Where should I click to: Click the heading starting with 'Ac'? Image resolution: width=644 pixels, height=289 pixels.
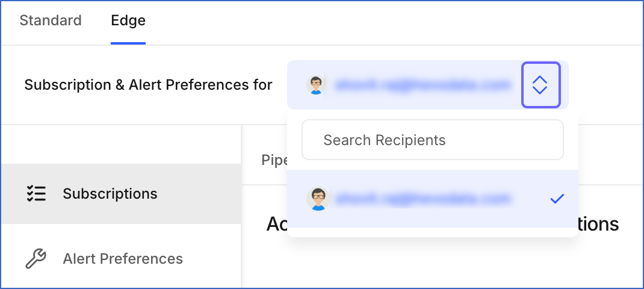click(x=277, y=225)
